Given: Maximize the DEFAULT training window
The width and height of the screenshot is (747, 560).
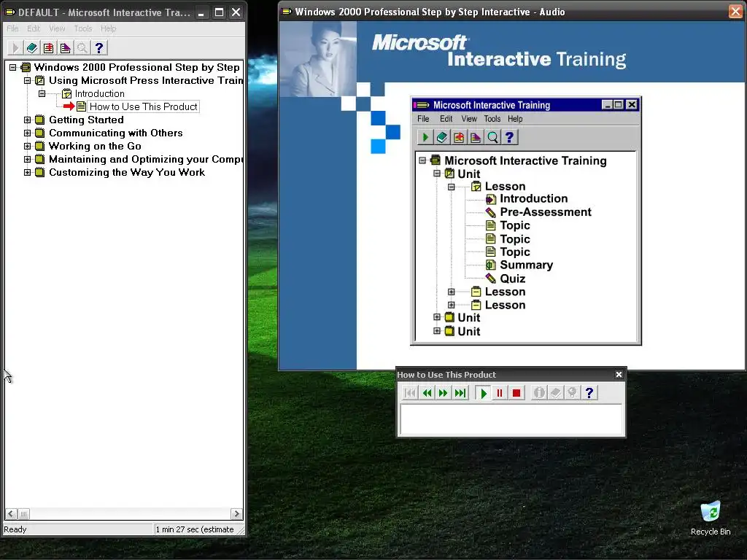Looking at the screenshot, I should click(x=219, y=12).
